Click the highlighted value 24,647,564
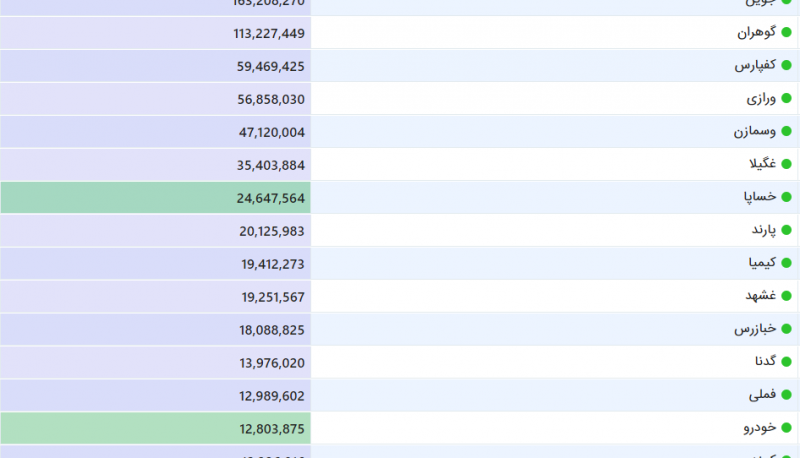 [x=270, y=198]
